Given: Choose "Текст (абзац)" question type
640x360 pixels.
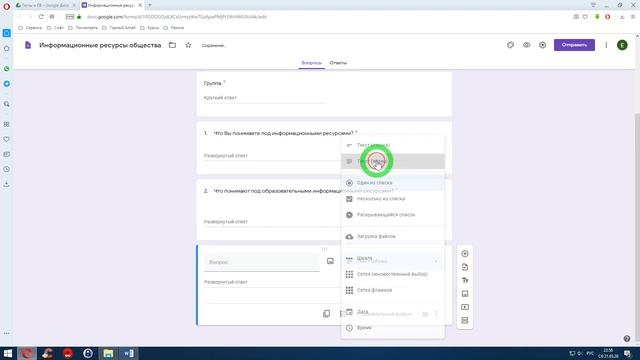Looking at the screenshot, I should pos(393,161).
